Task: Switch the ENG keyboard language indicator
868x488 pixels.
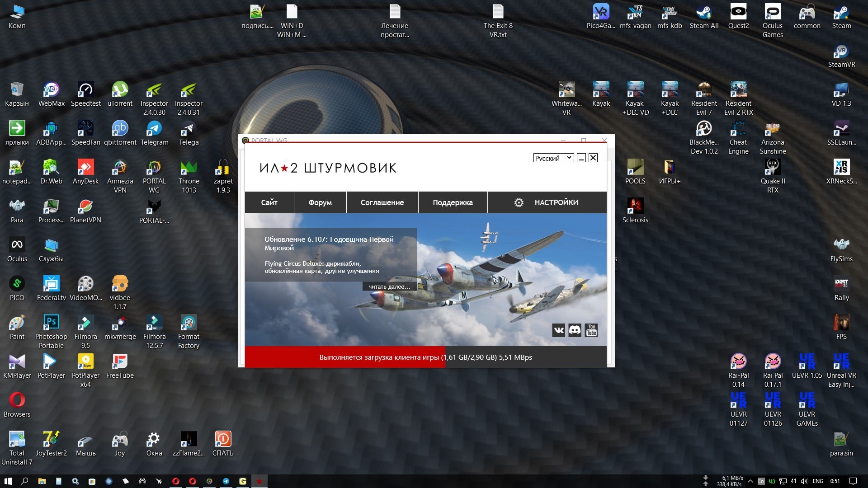Action: click(818, 481)
